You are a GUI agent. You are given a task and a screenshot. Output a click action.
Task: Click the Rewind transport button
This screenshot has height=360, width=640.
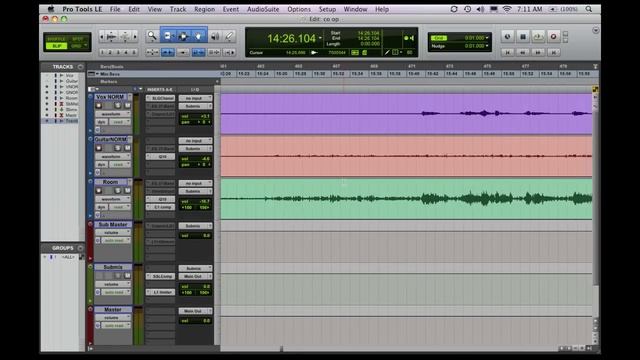[x=523, y=52]
